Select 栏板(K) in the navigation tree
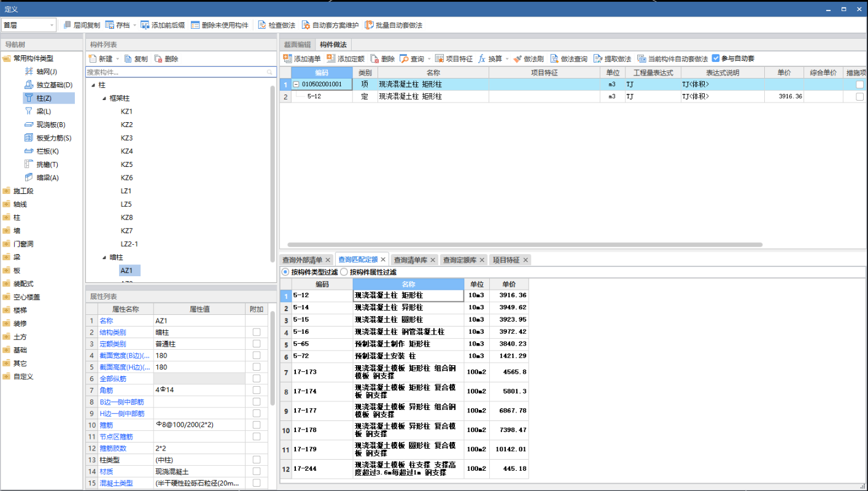Image resolution: width=868 pixels, height=491 pixels. 41,151
